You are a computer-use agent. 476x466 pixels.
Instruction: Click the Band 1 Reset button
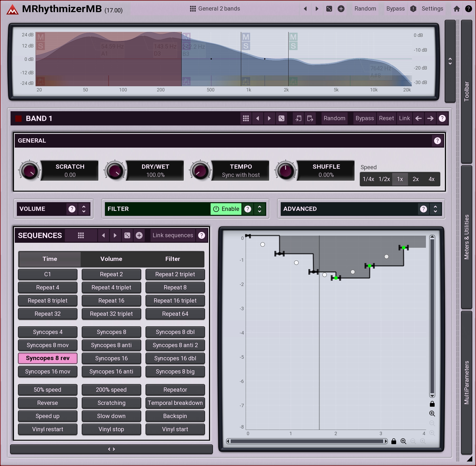(386, 118)
